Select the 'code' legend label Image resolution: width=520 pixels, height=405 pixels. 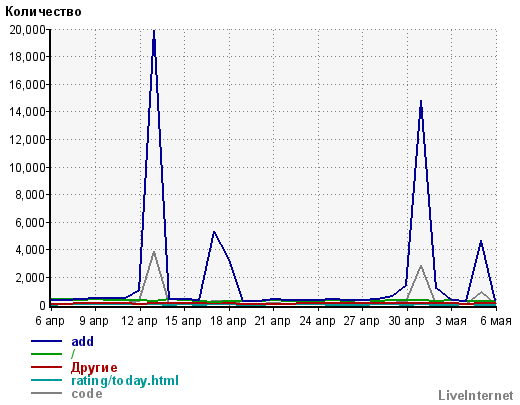coord(87,394)
